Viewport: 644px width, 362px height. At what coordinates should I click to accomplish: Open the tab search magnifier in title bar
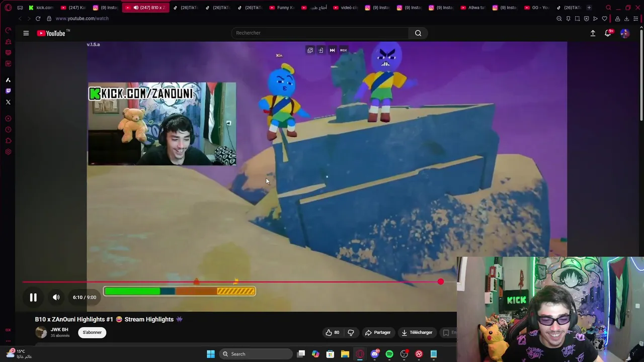click(x=608, y=8)
